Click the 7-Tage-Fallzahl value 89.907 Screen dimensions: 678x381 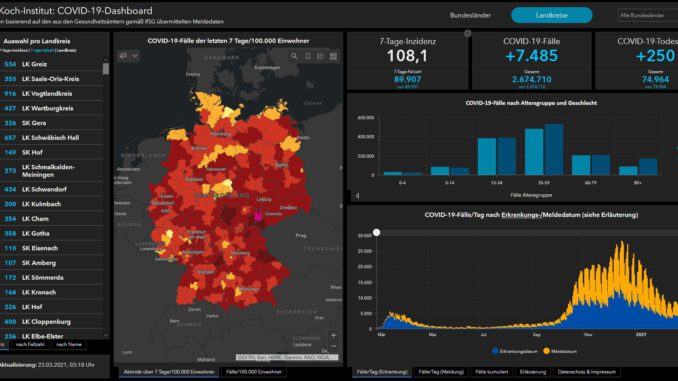pyautogui.click(x=407, y=80)
